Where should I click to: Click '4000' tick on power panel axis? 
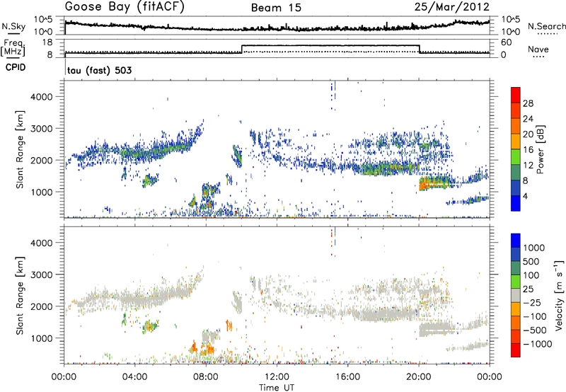coord(41,97)
